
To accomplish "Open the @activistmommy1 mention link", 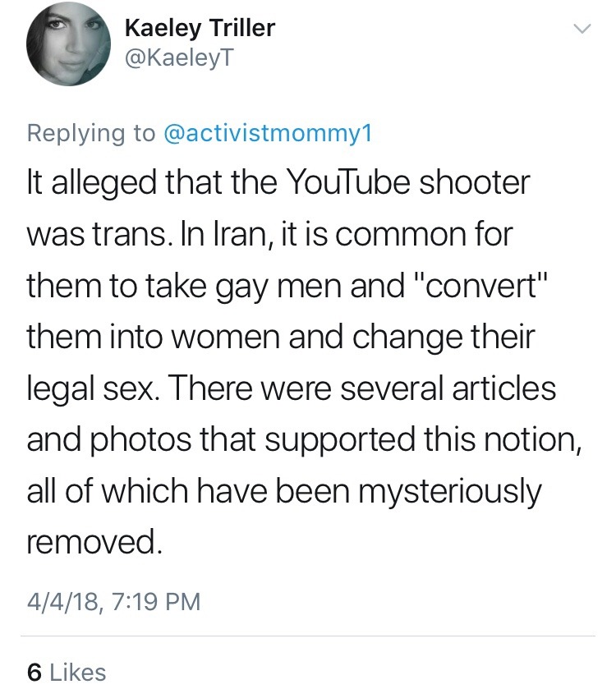I will [266, 135].
